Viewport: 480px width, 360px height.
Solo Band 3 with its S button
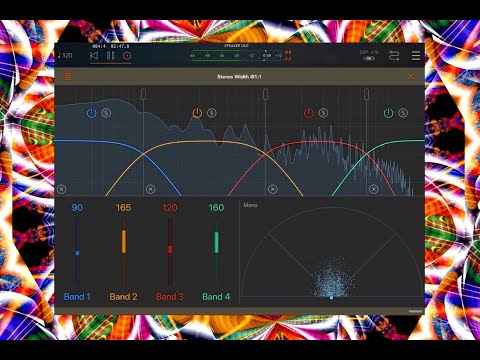click(323, 113)
